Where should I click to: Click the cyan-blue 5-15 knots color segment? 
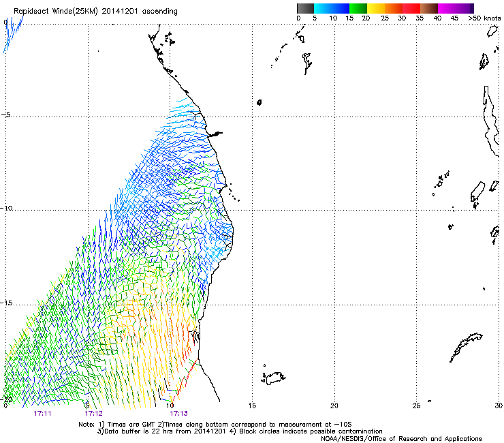(332, 8)
